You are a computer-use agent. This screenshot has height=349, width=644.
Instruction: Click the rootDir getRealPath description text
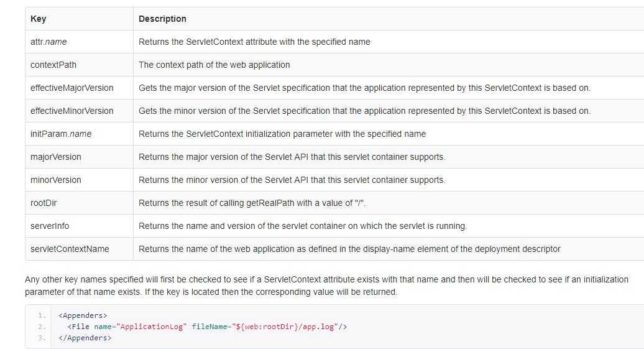tap(252, 203)
